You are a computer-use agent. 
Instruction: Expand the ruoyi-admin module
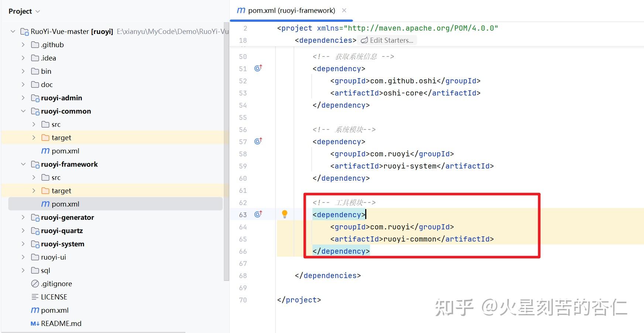click(x=23, y=98)
